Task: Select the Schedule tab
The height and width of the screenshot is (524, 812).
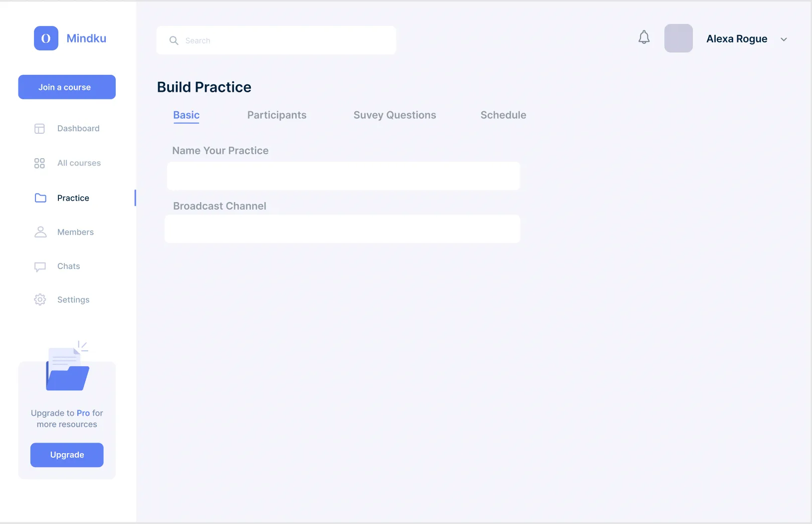Action: click(x=503, y=115)
